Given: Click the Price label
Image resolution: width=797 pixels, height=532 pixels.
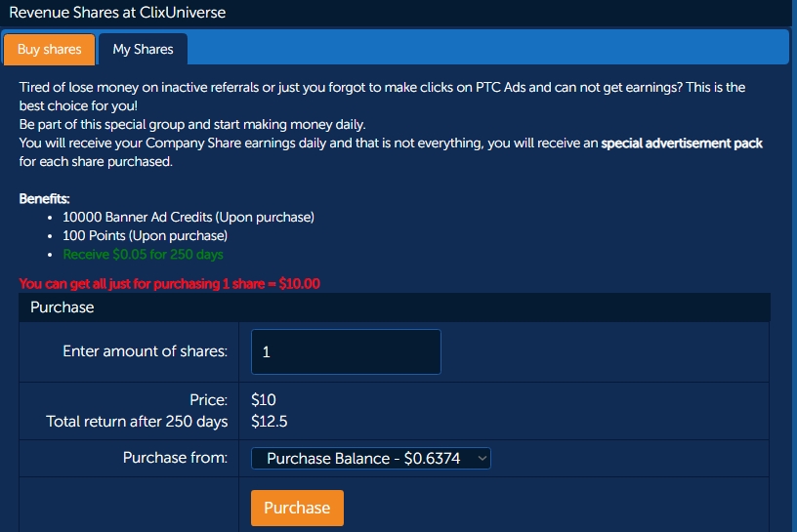Looking at the screenshot, I should (x=208, y=399).
